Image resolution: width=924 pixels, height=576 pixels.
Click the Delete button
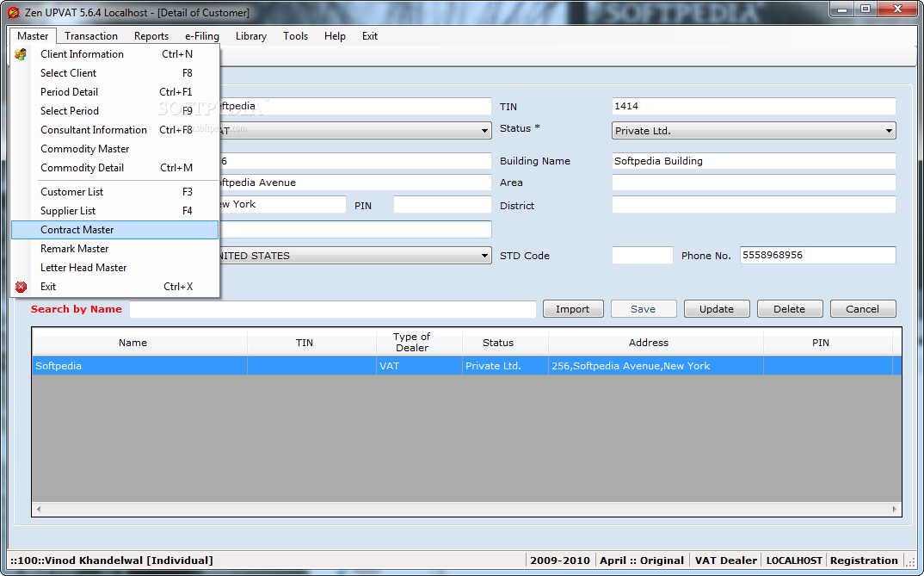[790, 309]
